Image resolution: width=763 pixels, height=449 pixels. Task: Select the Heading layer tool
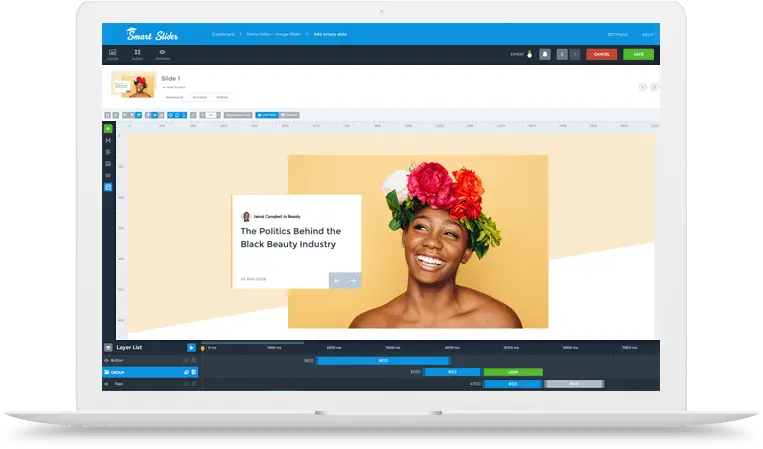click(108, 141)
